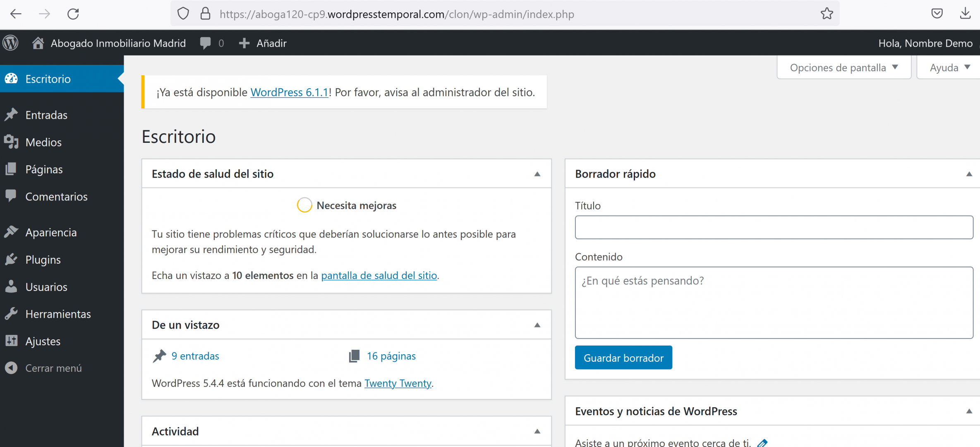Viewport: 980px width, 447px height.
Task: Click the Necesita mejoras health status circle
Action: 304,205
